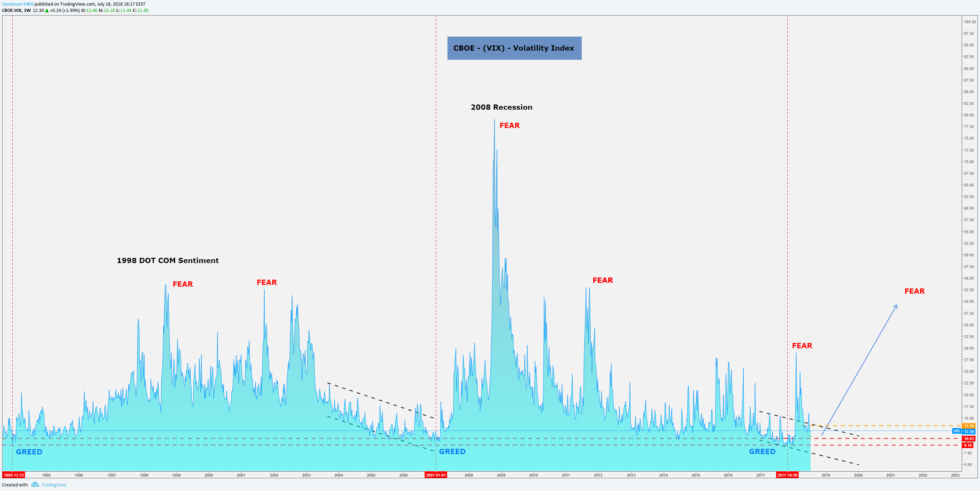Screen dimensions: 980x491
Task: Click the 2007-01-01 red date marker
Action: [436, 475]
